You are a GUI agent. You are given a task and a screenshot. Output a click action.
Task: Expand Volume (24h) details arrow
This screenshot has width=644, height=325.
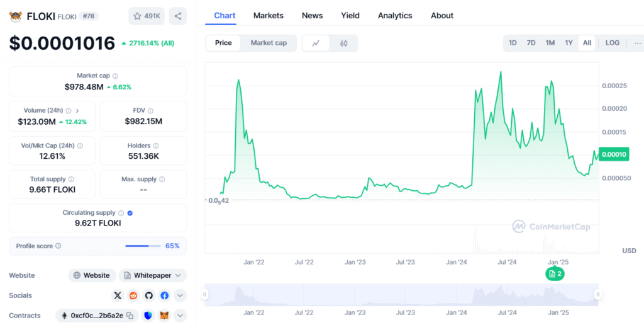[x=77, y=111]
